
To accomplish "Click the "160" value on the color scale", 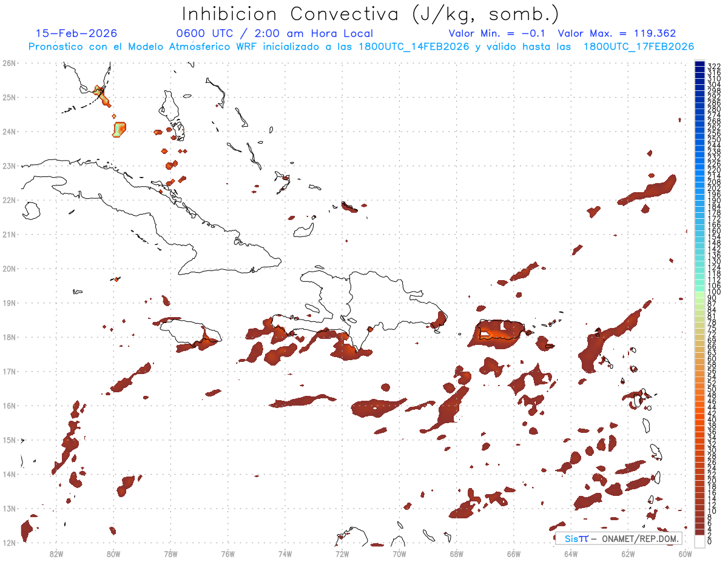I will click(x=714, y=232).
